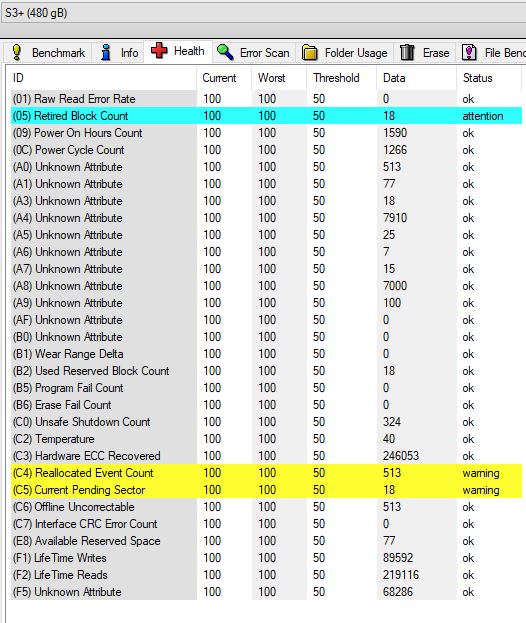Click the Benchmark lightbulb icon
The height and width of the screenshot is (623, 526).
[17, 52]
